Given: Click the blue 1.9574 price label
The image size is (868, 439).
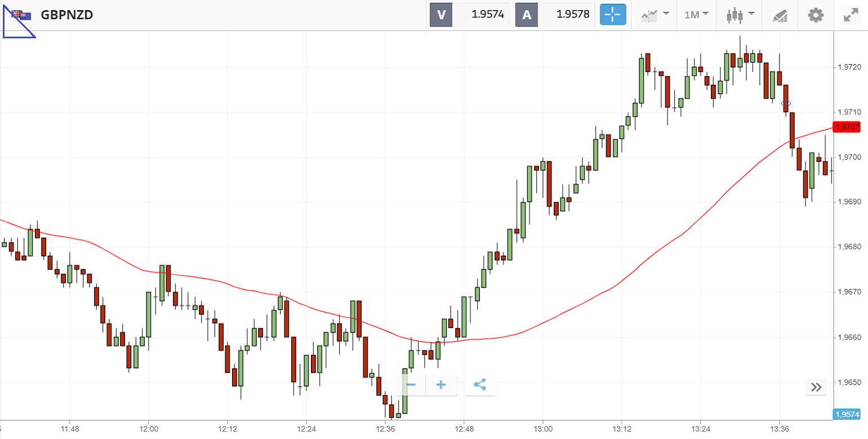Looking at the screenshot, I should click(847, 414).
